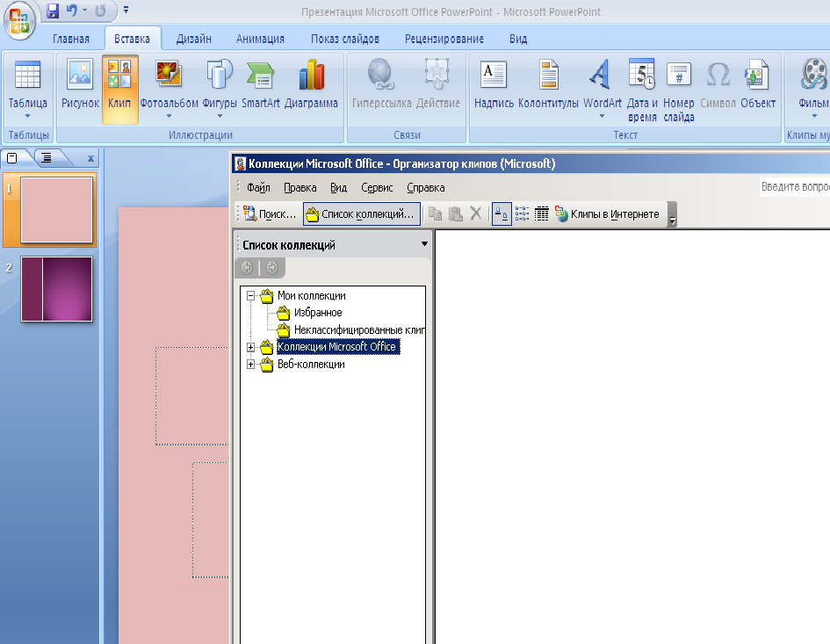830x644 pixels.
Task: Open Правка menu in Clip Organizer
Action: point(300,187)
